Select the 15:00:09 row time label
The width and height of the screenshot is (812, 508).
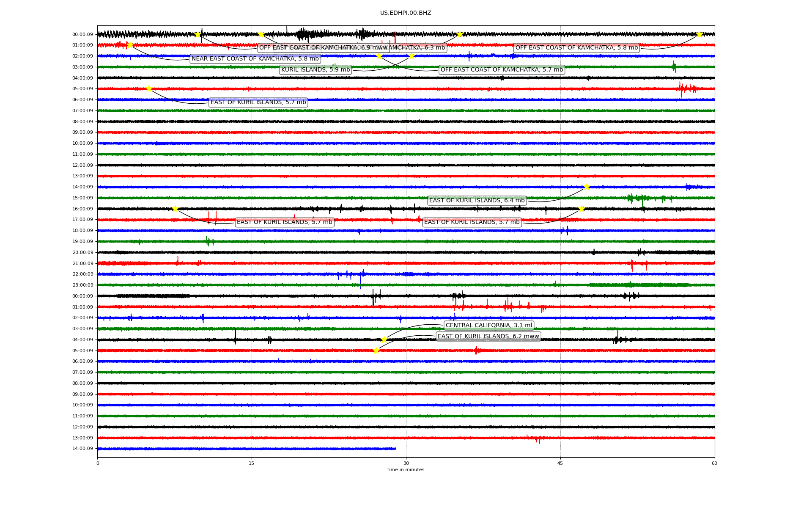point(82,198)
